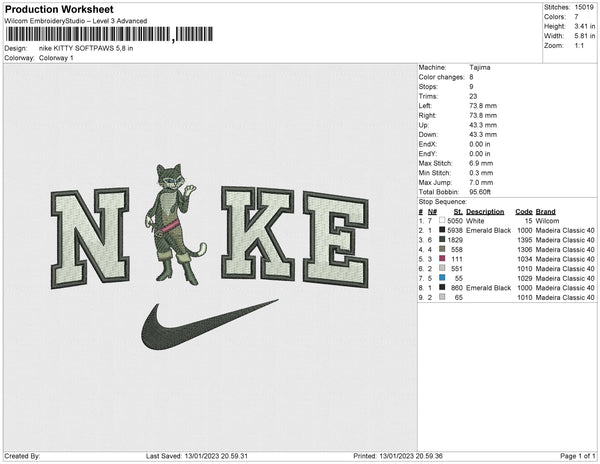
Task: Click the Height value '3.41 in'
Action: [x=585, y=26]
